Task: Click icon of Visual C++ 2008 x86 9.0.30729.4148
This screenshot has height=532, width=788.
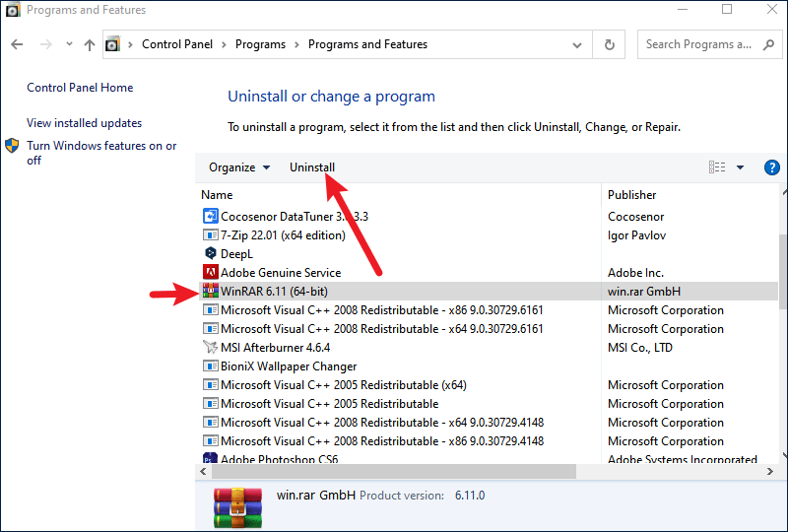Action: point(210,440)
